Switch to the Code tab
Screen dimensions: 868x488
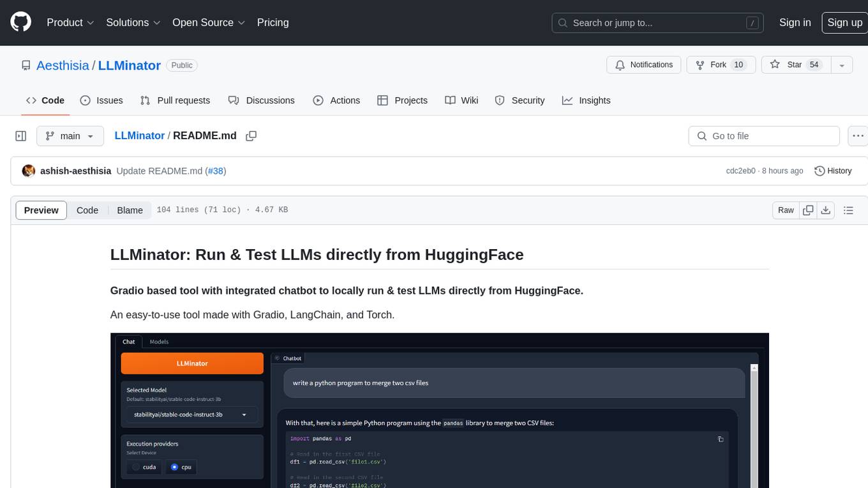coord(45,100)
